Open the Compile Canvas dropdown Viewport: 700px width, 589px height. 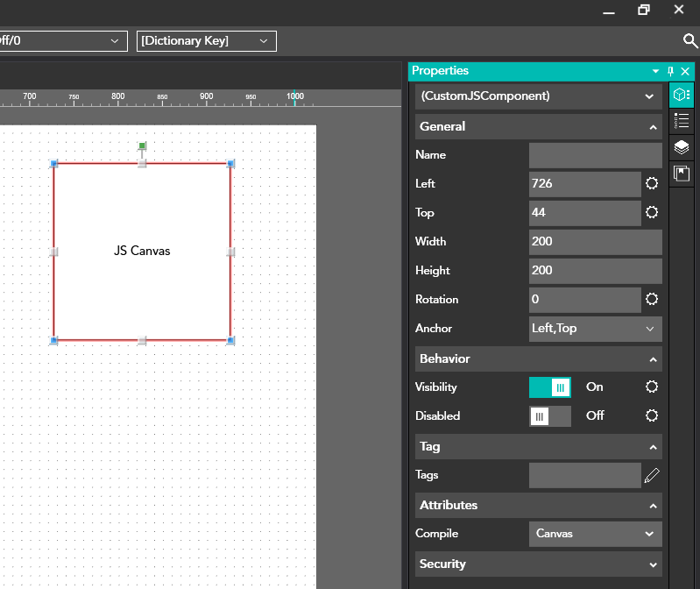click(x=596, y=534)
